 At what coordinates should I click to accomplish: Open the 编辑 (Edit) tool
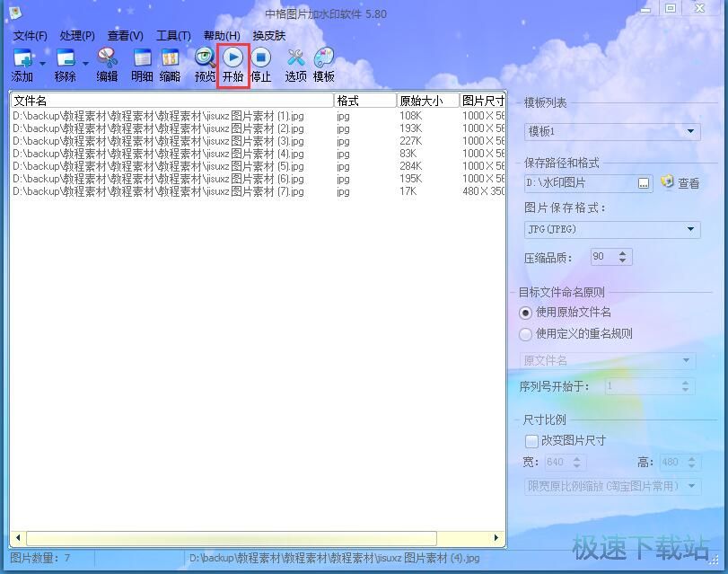107,59
